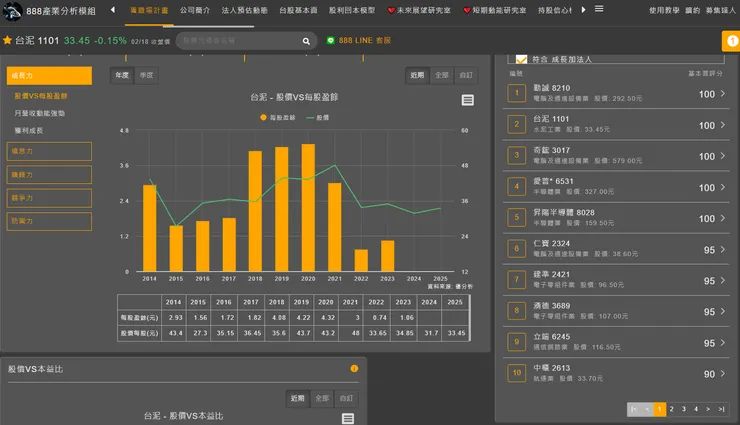Screen dimensions: 740x425
Task: Click the search magnifier icon
Action: pyautogui.click(x=306, y=41)
